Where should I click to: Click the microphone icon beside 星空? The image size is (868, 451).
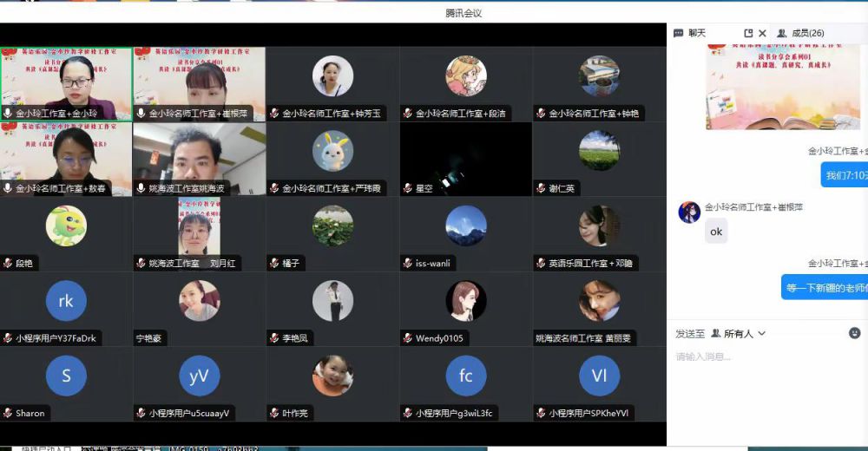[407, 188]
